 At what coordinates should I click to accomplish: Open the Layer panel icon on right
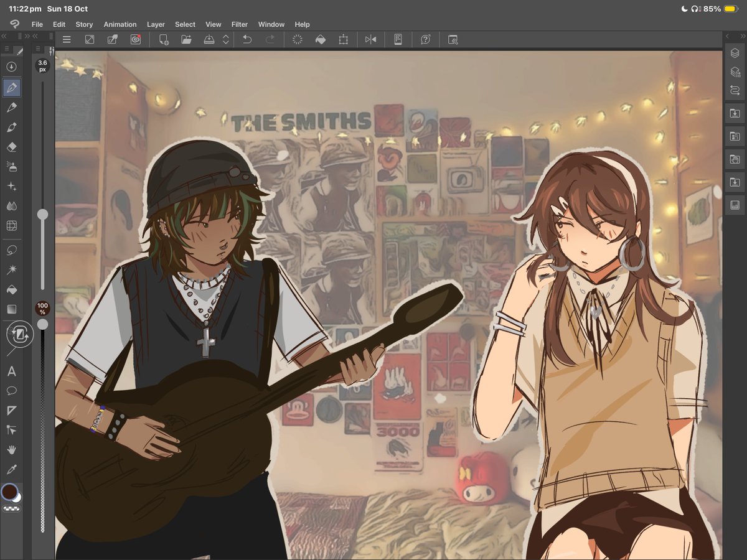[735, 54]
